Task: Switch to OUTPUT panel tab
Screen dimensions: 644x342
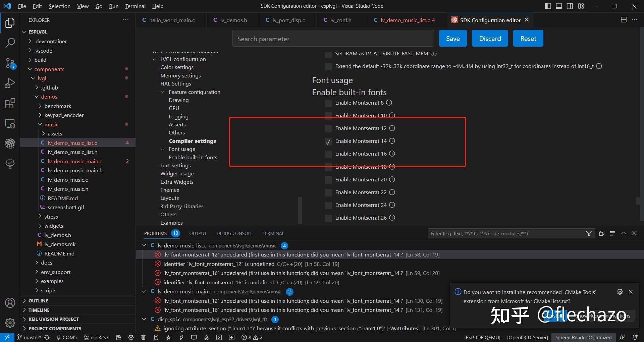Action: coord(198,233)
